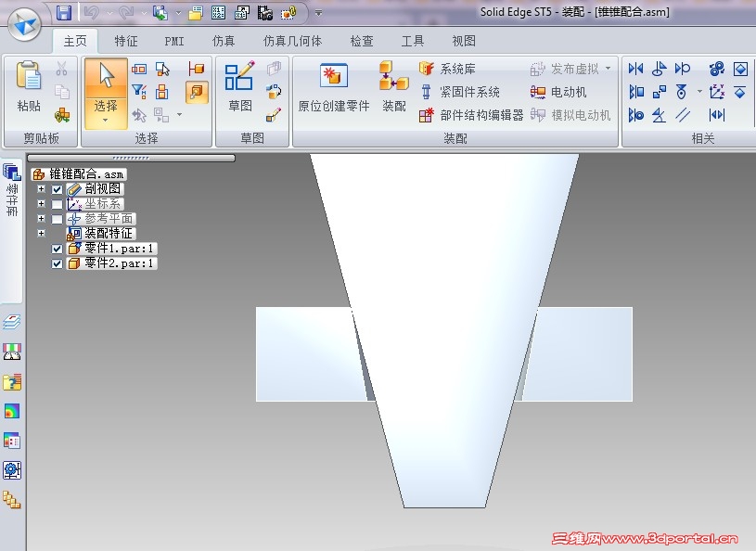
Task: Activate the 选择 select tool
Action: click(106, 87)
